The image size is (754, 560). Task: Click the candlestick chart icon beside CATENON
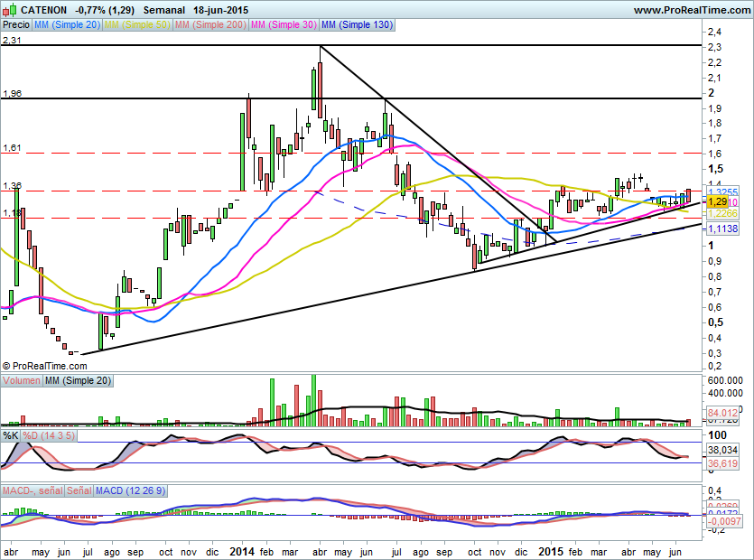[x=8, y=10]
